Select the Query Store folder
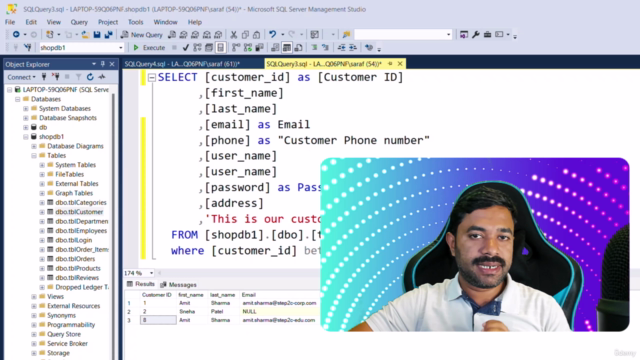Image resolution: width=640 pixels, height=360 pixels. coord(64,334)
